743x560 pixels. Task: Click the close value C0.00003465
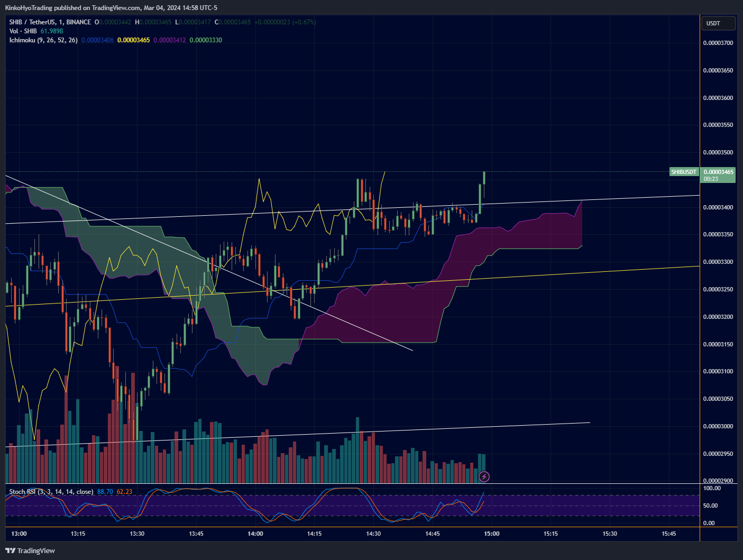[233, 22]
